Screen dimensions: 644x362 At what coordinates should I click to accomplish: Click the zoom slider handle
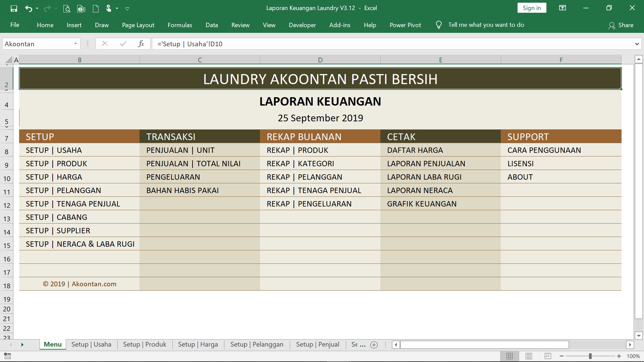coord(590,356)
